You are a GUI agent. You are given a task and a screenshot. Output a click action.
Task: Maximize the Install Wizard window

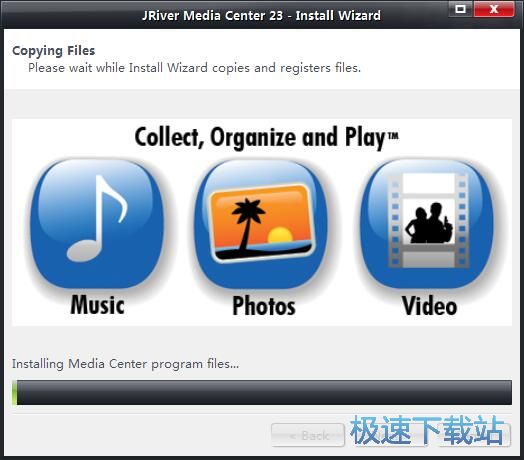point(461,9)
